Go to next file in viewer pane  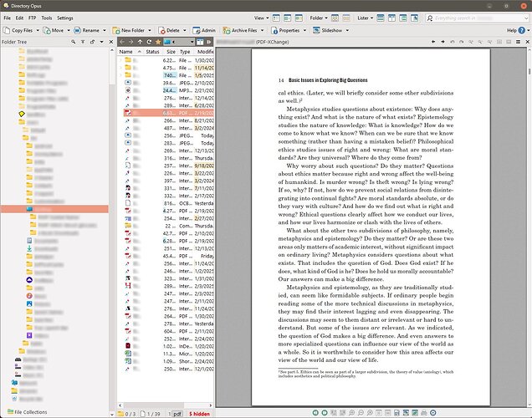click(x=442, y=42)
